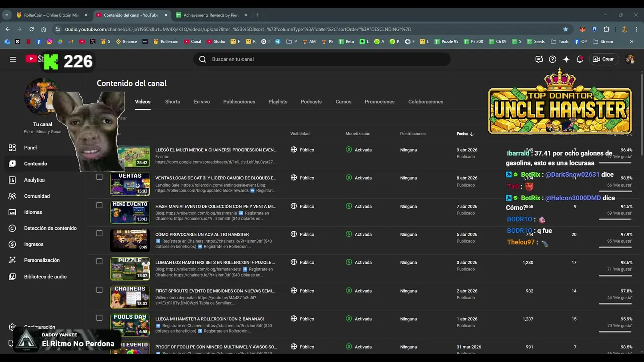The height and width of the screenshot is (362, 644).
Task: Tick the LLEGA MI HAMSTER A ROLLERCOIN checkbox
Action: click(x=99, y=318)
